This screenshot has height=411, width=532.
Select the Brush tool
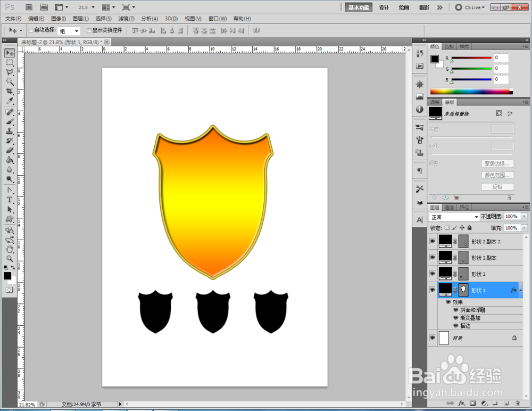point(10,121)
